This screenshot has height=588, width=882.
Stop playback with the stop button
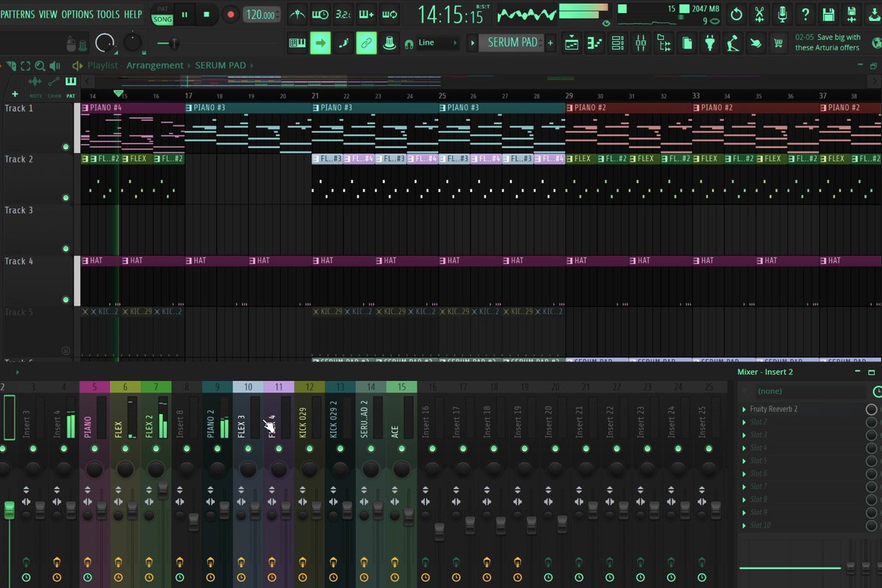(x=207, y=14)
